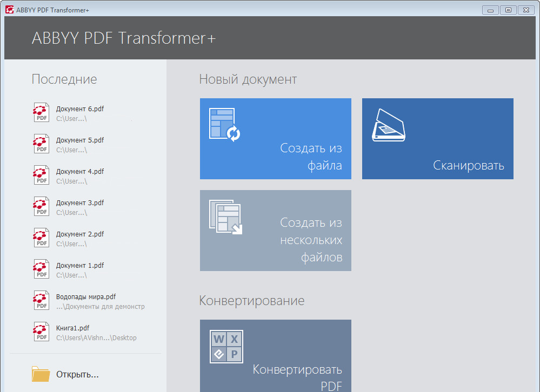The height and width of the screenshot is (392, 540).
Task: Open recent file Документ 5.pdf
Action: (80, 140)
